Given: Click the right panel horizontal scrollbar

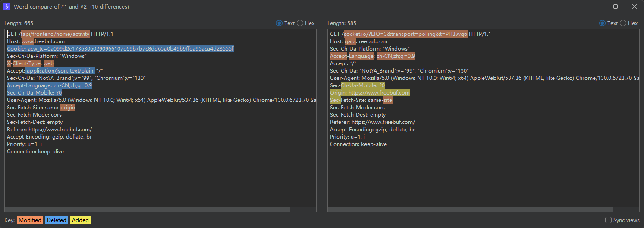Looking at the screenshot, I should (470, 209).
